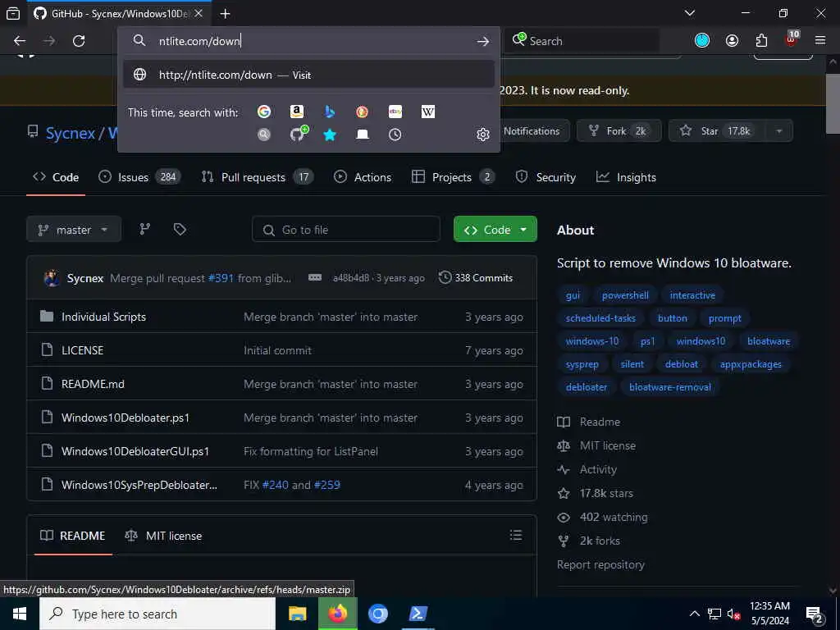Expand the green Code dropdown button
Viewport: 840px width, 630px height.
pyautogui.click(x=495, y=230)
